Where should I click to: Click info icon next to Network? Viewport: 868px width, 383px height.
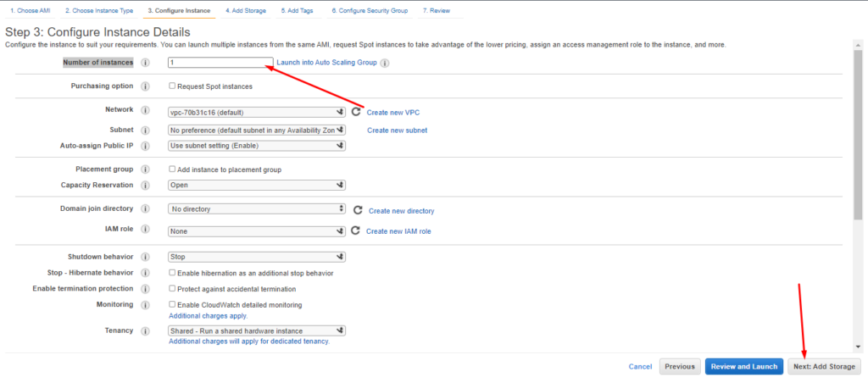tap(146, 111)
